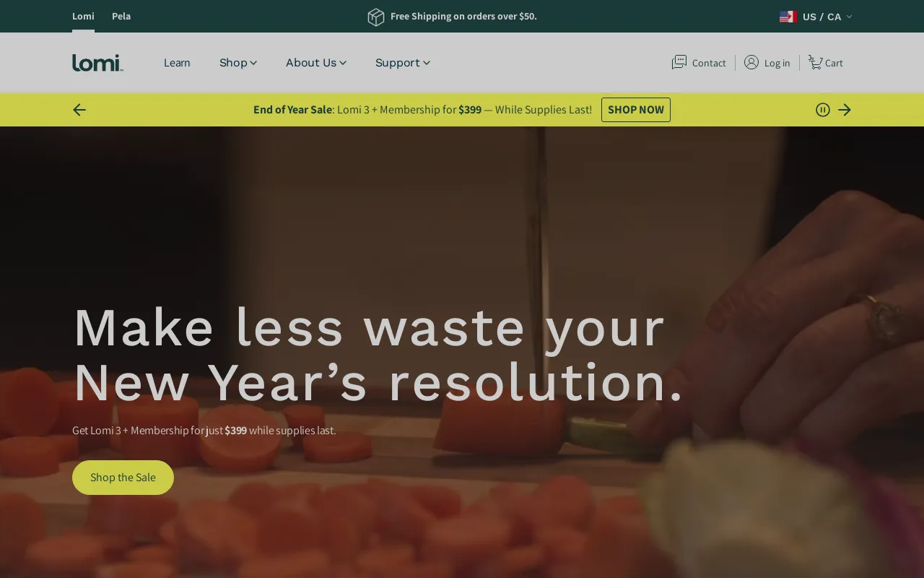The image size is (924, 578).
Task: Click the US flag icon
Action: click(x=788, y=17)
